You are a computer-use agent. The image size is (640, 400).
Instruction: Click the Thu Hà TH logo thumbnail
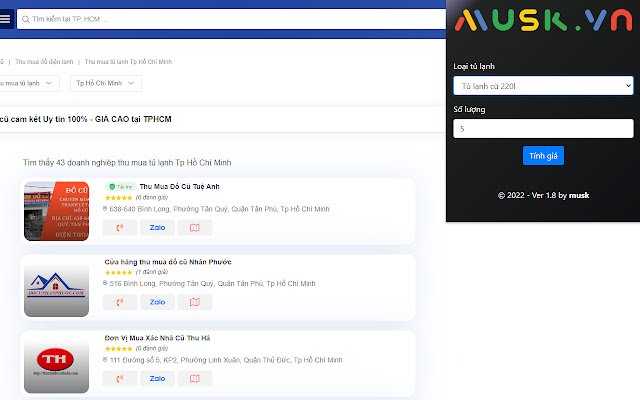[x=56, y=363]
